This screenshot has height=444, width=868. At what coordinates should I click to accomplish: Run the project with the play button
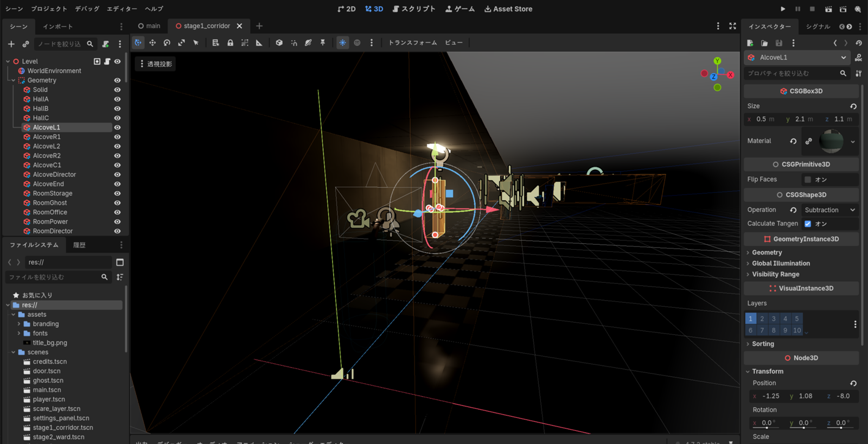tap(783, 9)
